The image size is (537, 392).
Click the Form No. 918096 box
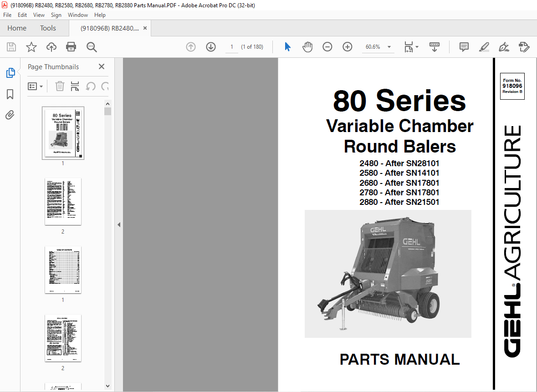(512, 86)
